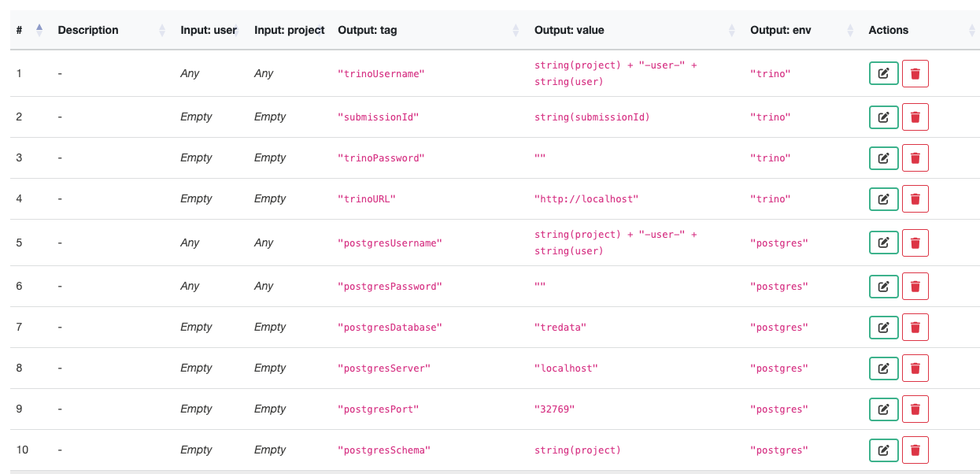Click the "http://localhost" value cell
Image resolution: width=980 pixels, height=474 pixels.
[586, 199]
